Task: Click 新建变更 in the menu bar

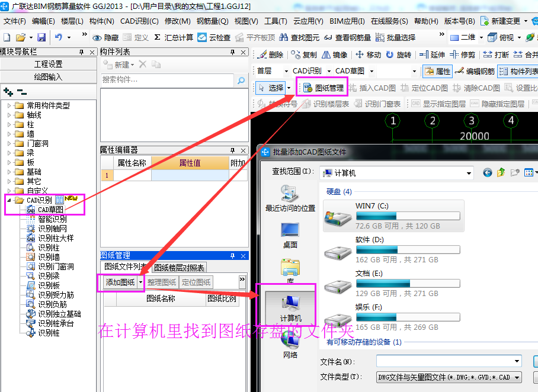Action: [501, 21]
